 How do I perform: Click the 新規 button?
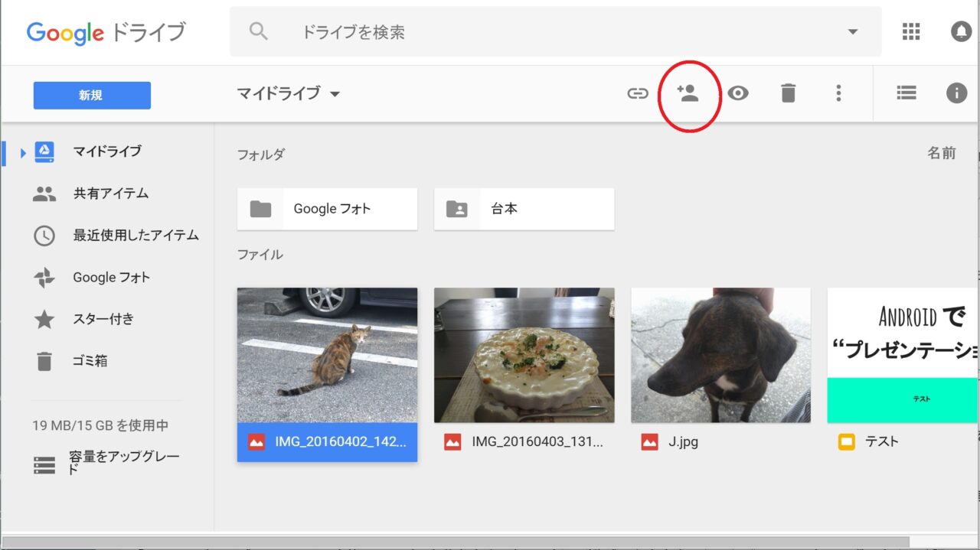92,96
